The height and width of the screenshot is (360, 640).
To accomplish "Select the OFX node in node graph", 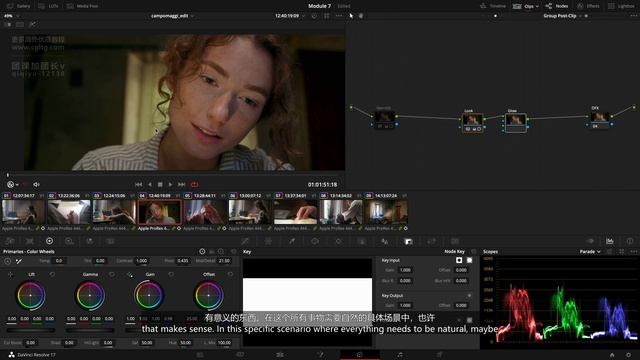I will pyautogui.click(x=600, y=120).
